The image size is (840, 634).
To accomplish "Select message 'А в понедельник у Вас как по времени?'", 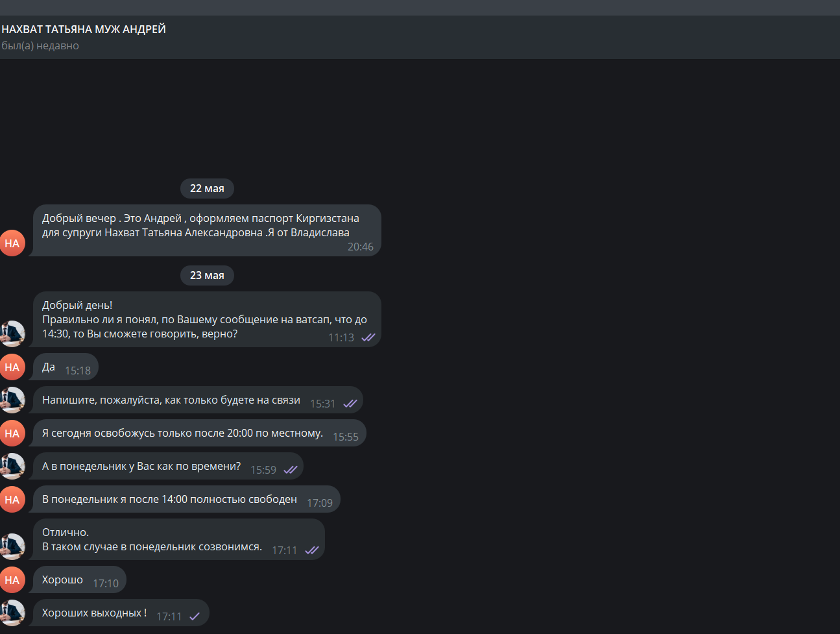I will point(168,467).
